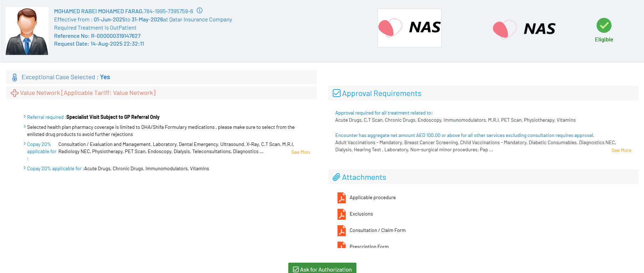Open the Prescription Form attachment link
This screenshot has width=644, height=273.
click(x=369, y=246)
